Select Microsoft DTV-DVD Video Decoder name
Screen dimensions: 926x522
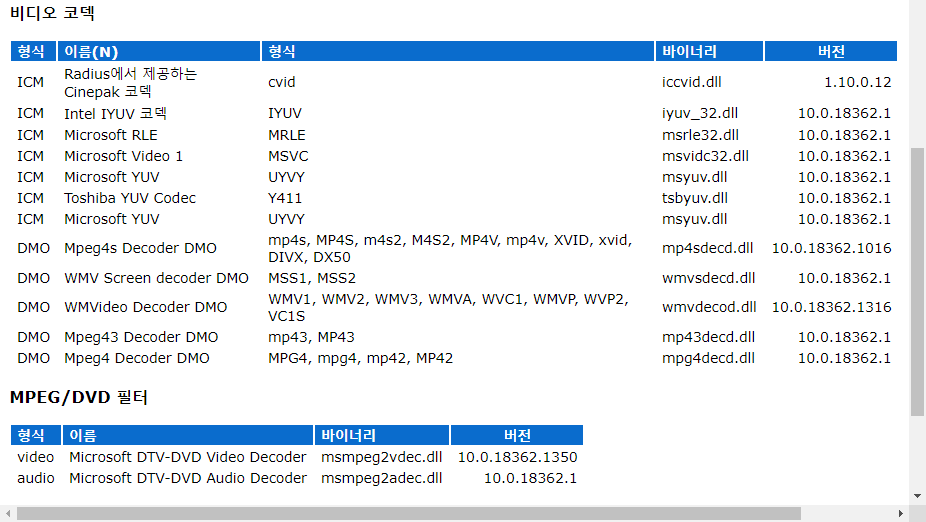(x=188, y=458)
